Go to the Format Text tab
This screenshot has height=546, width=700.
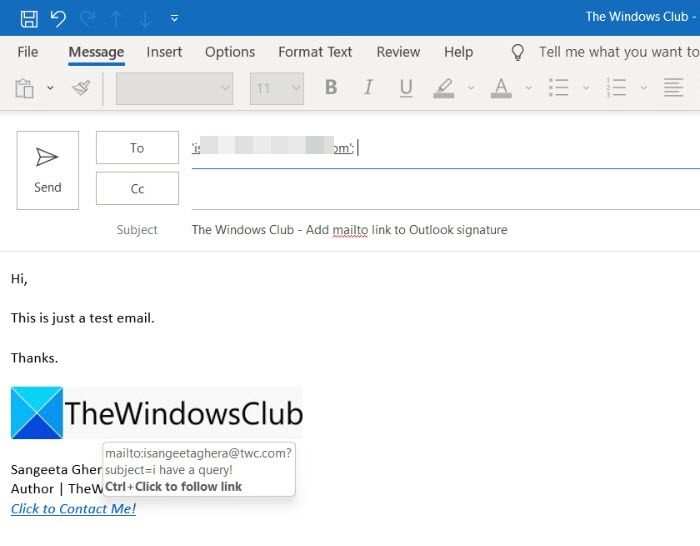pyautogui.click(x=315, y=52)
